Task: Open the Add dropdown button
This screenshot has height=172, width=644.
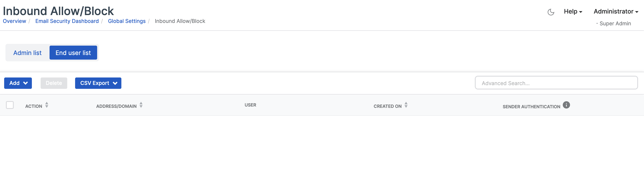Action: pyautogui.click(x=18, y=83)
